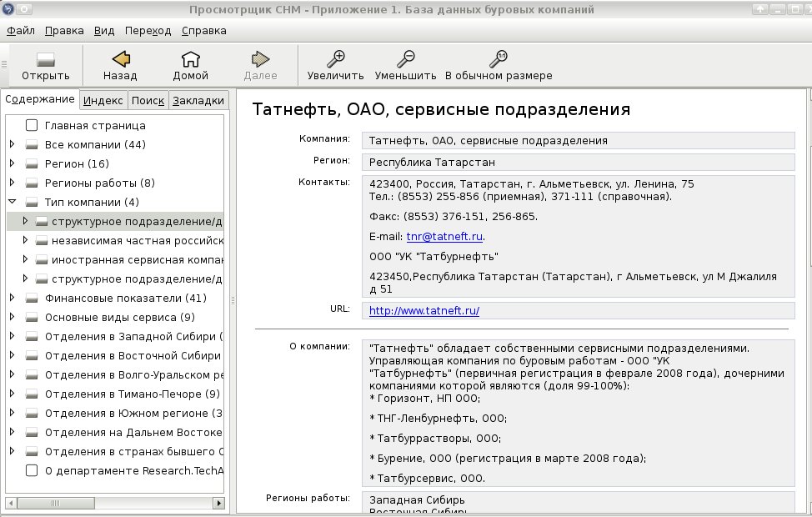Switch to the Закладки tab
Screen dimensions: 812x517
198,101
